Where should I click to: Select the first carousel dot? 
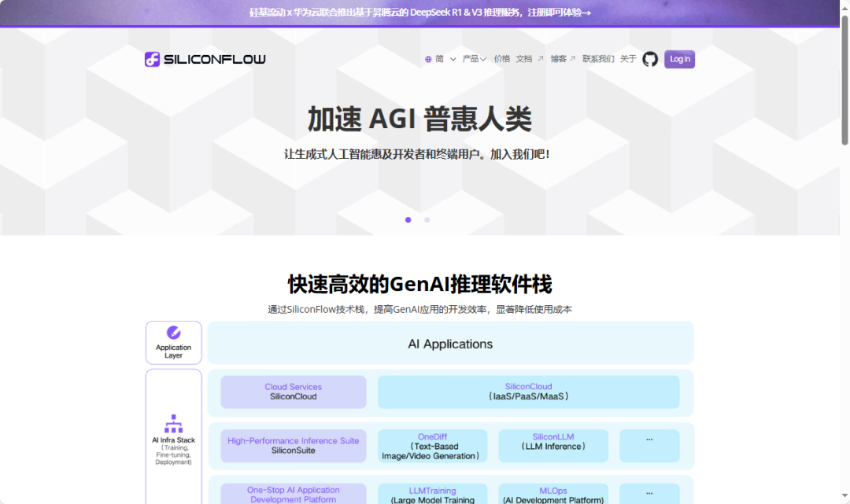point(408,220)
